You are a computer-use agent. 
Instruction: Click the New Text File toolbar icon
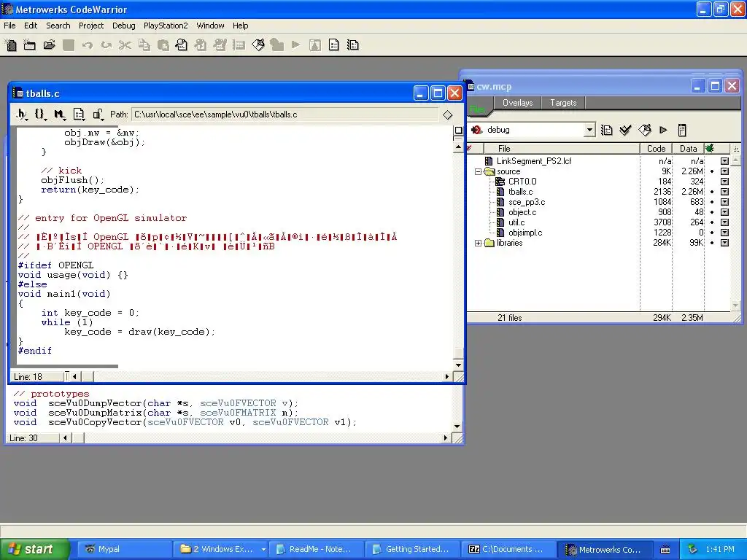click(10, 45)
